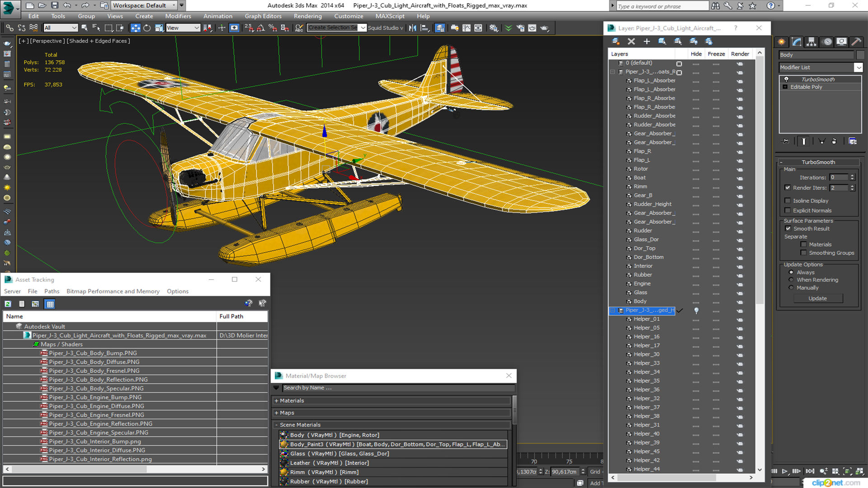Screen dimensions: 868x488
Task: Open the Utilities command panel tab
Action: click(x=856, y=42)
